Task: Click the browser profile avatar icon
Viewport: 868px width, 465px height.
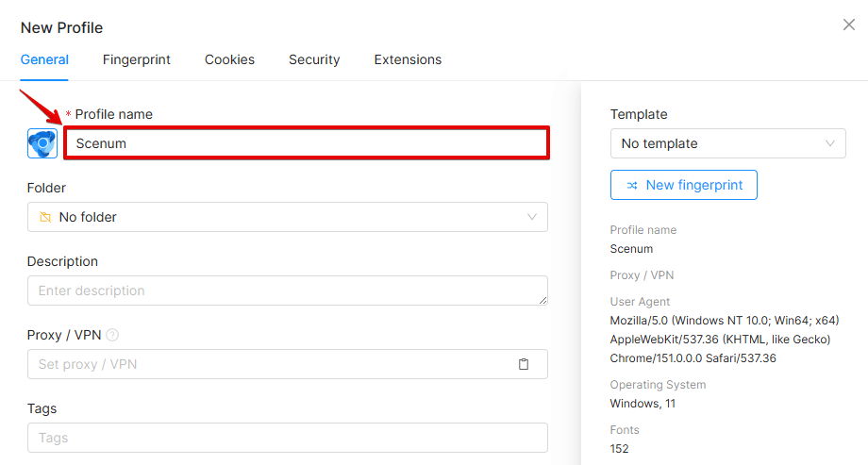Action: pyautogui.click(x=42, y=143)
